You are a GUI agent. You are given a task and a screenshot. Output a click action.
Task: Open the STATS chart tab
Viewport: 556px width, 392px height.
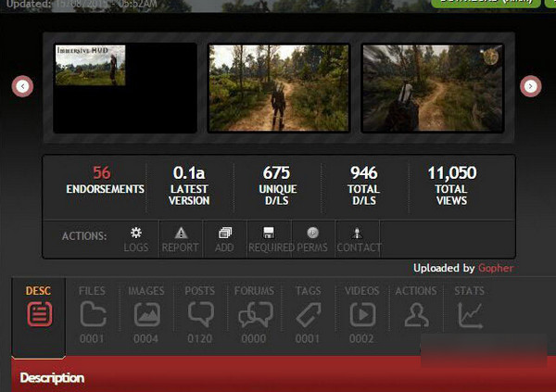(470, 308)
